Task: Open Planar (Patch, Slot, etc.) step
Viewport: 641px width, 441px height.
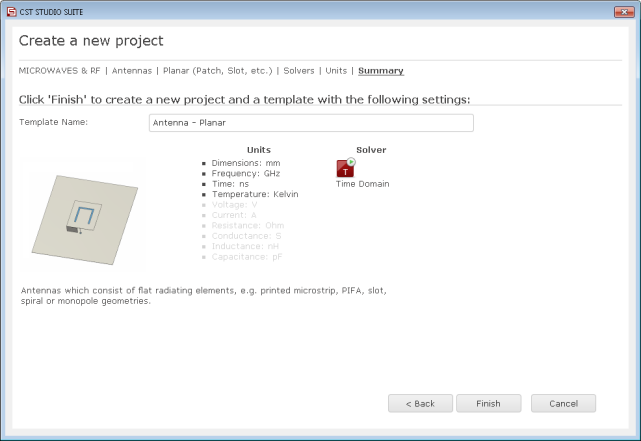Action: click(x=217, y=71)
